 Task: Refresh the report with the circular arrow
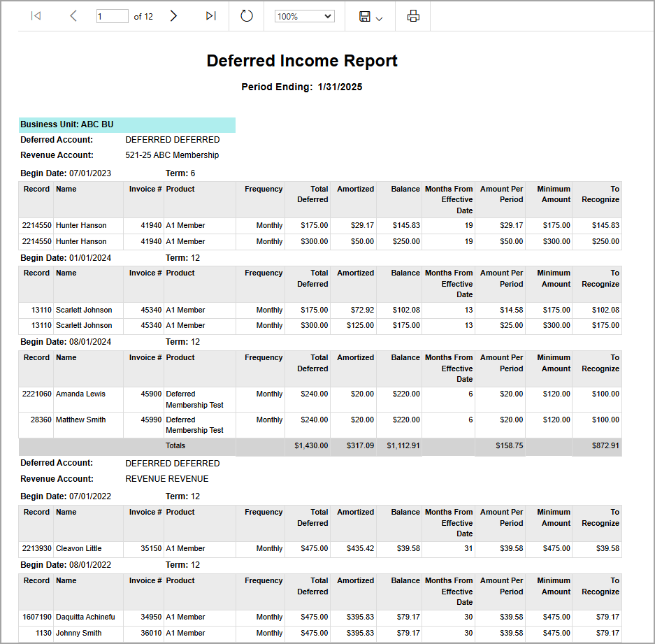pyautogui.click(x=247, y=16)
